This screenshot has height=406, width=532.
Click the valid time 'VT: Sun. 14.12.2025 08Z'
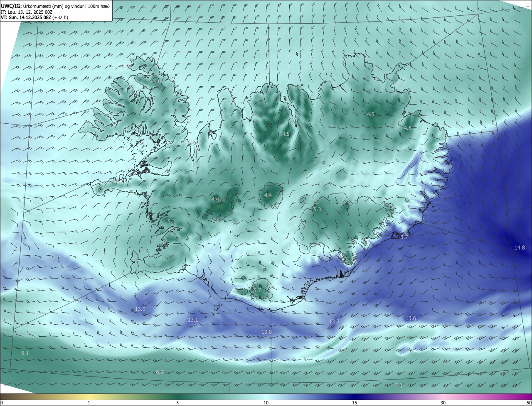(26, 17)
